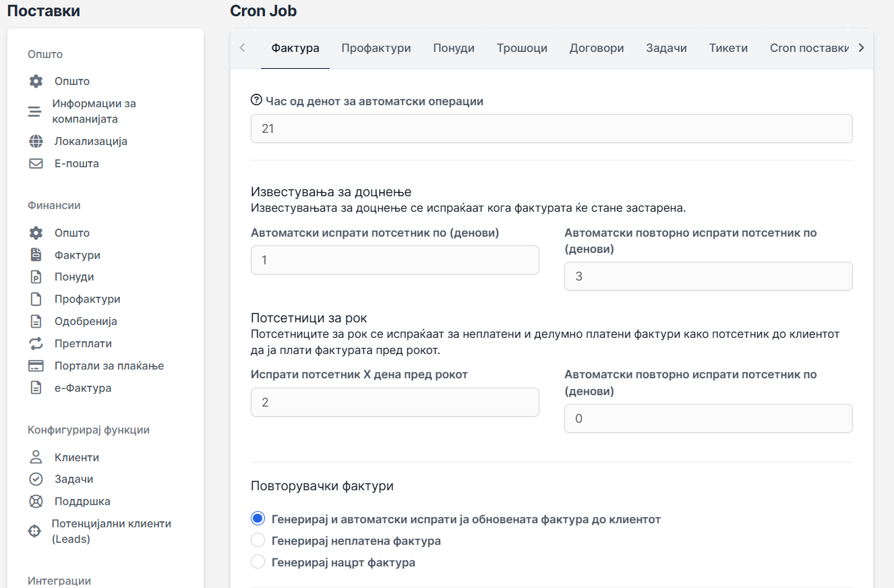Click the credit card icon for Портали за плаќање

pos(36,366)
